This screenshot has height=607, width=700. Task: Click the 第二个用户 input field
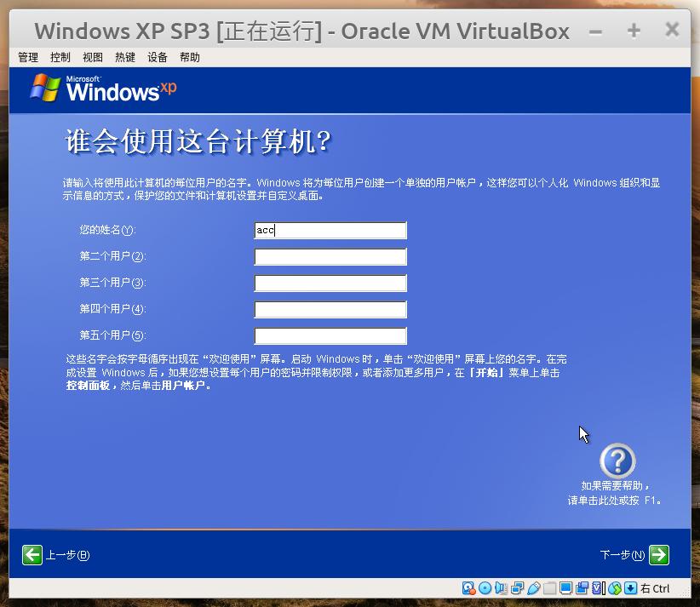pos(330,256)
